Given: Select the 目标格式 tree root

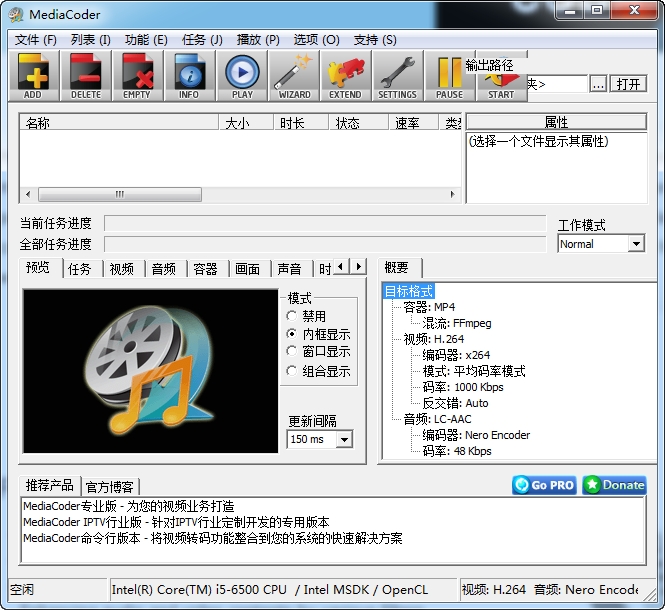Looking at the screenshot, I should click(408, 291).
